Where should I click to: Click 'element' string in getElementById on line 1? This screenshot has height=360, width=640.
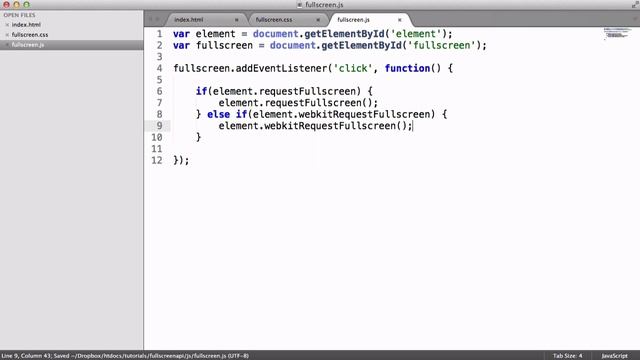(416, 34)
